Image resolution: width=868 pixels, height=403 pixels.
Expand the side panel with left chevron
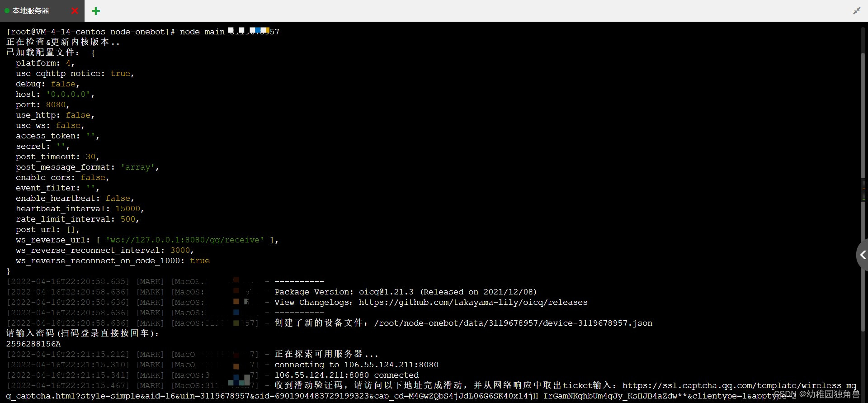(x=862, y=256)
